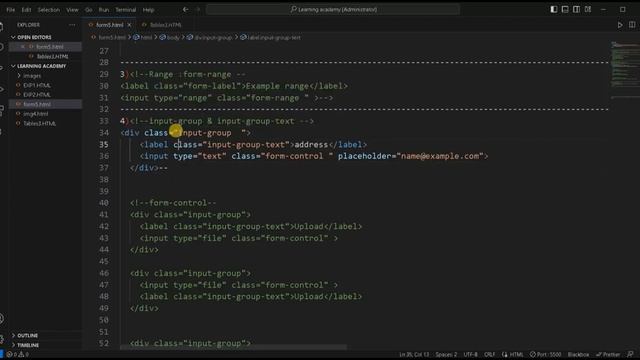This screenshot has height=360, width=640.
Task: Open the File menu
Action: pyautogui.click(x=11, y=9)
